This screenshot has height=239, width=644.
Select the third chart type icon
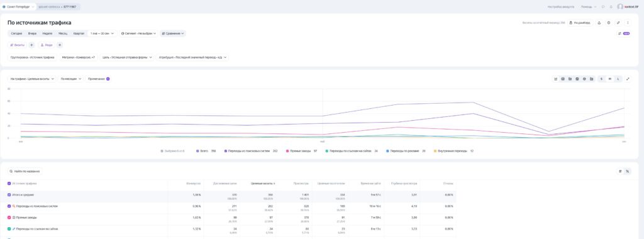click(x=570, y=79)
